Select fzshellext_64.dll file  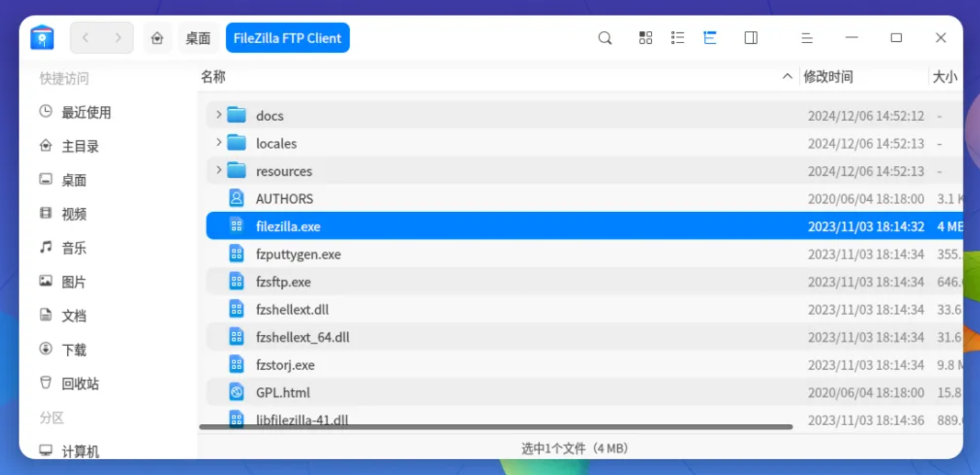pyautogui.click(x=584, y=337)
